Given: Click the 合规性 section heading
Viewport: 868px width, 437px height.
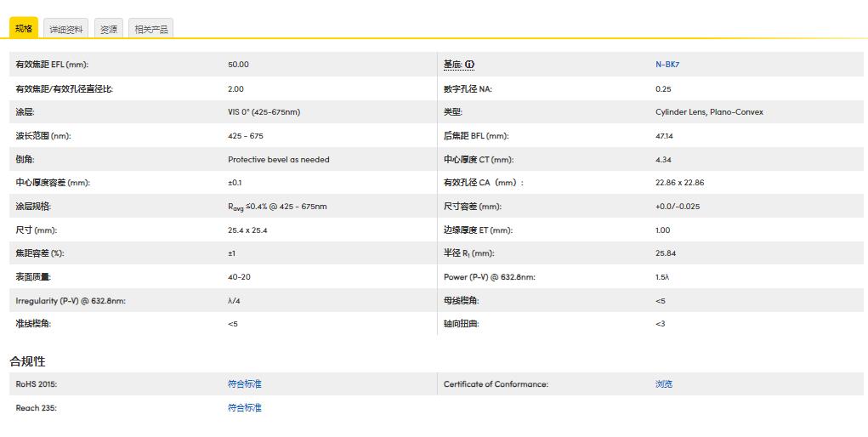Looking at the screenshot, I should click(x=27, y=361).
